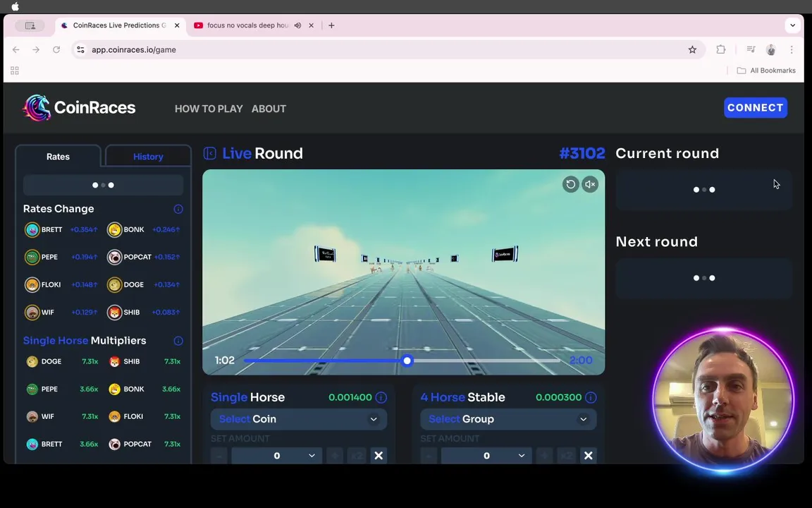Click the unplayed grey portion of the timeline
Viewport: 812px width, 508px height.
(486, 361)
